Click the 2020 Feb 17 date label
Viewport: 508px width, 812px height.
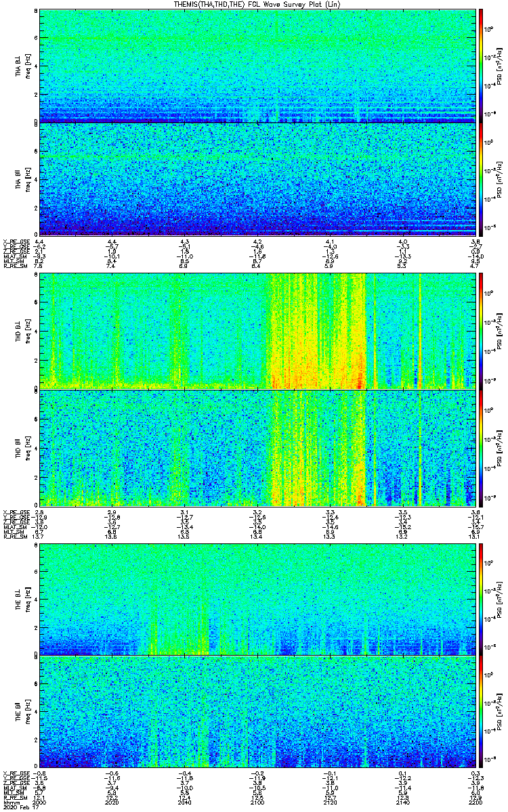coord(20,808)
